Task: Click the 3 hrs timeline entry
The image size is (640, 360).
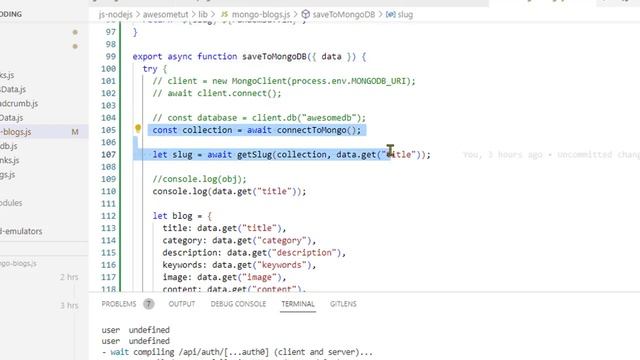Action: 69,305
